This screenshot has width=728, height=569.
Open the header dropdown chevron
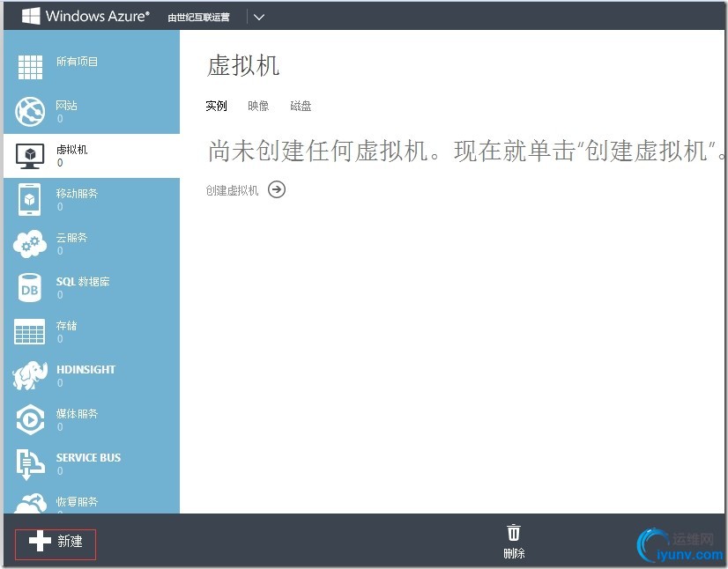(x=259, y=17)
